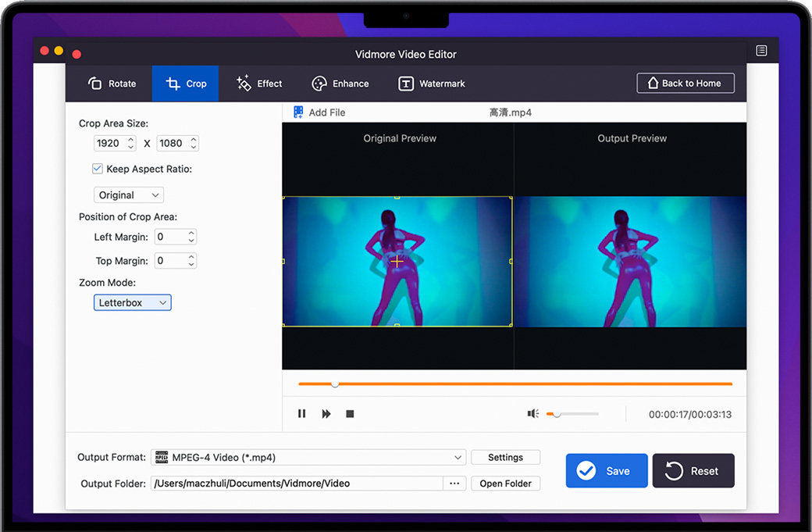The width and height of the screenshot is (812, 532).
Task: Stop the video playback
Action: pos(350,414)
